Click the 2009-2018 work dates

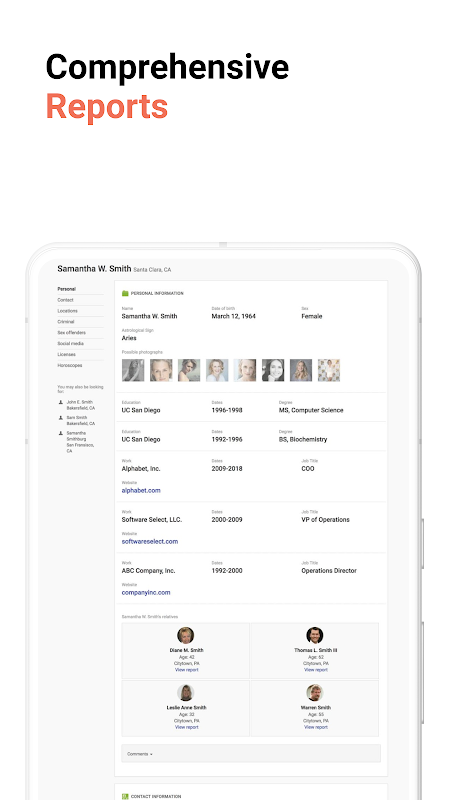(x=227, y=468)
